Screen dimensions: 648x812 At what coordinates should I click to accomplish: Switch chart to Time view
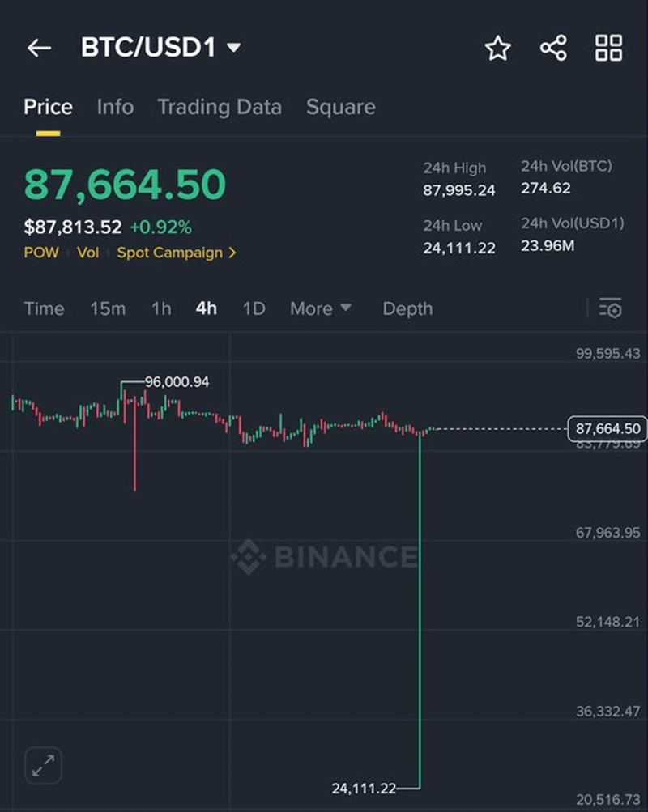pyautogui.click(x=44, y=308)
